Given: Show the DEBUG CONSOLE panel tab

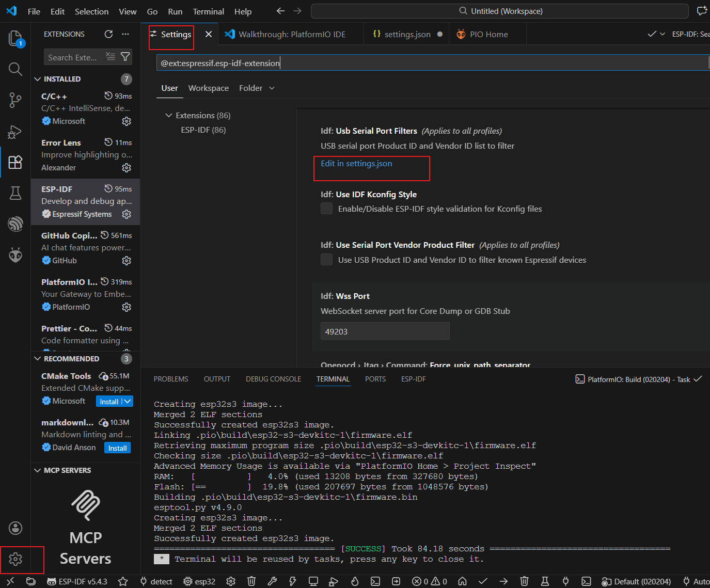Looking at the screenshot, I should pos(273,379).
